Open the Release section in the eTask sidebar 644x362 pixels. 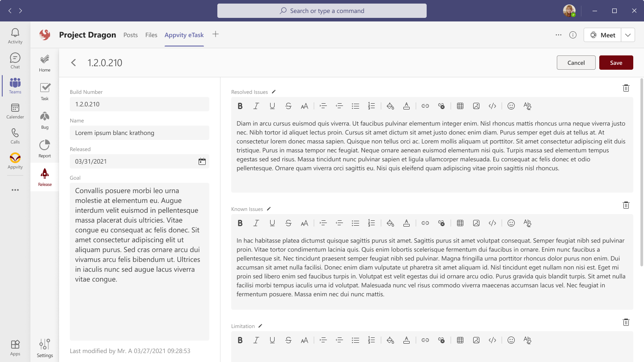(x=44, y=177)
